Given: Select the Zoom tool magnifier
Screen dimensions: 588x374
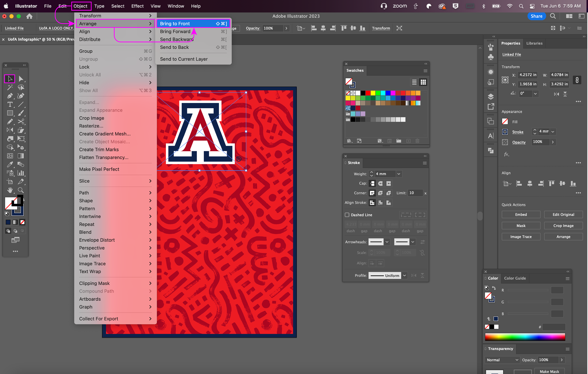Looking at the screenshot, I should tap(21, 190).
